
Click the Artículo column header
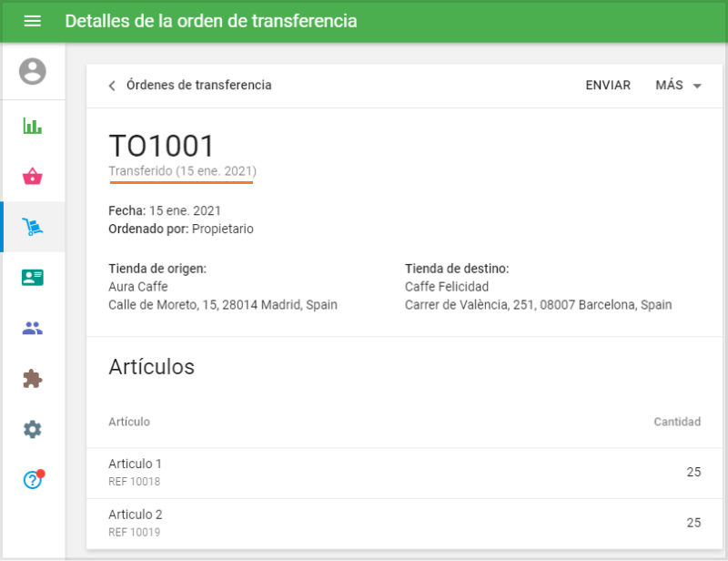pyautogui.click(x=127, y=422)
